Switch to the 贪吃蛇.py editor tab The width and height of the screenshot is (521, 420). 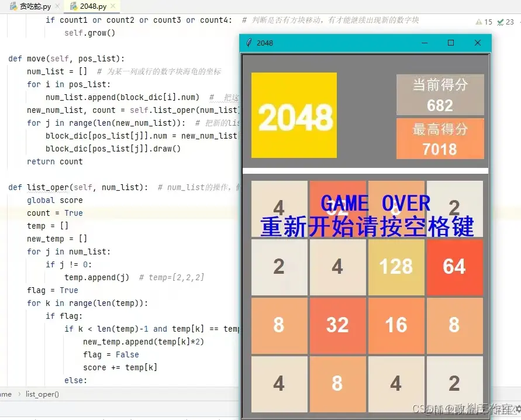pyautogui.click(x=35, y=6)
